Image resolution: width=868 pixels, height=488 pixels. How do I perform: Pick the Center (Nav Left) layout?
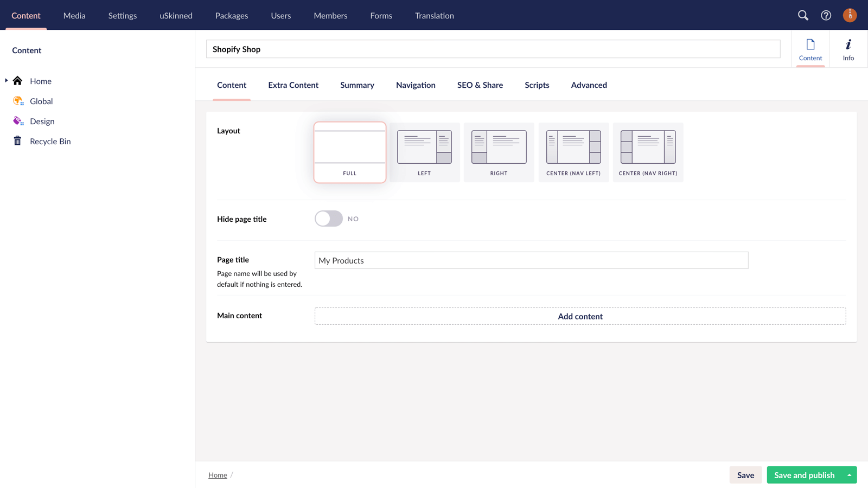click(573, 152)
